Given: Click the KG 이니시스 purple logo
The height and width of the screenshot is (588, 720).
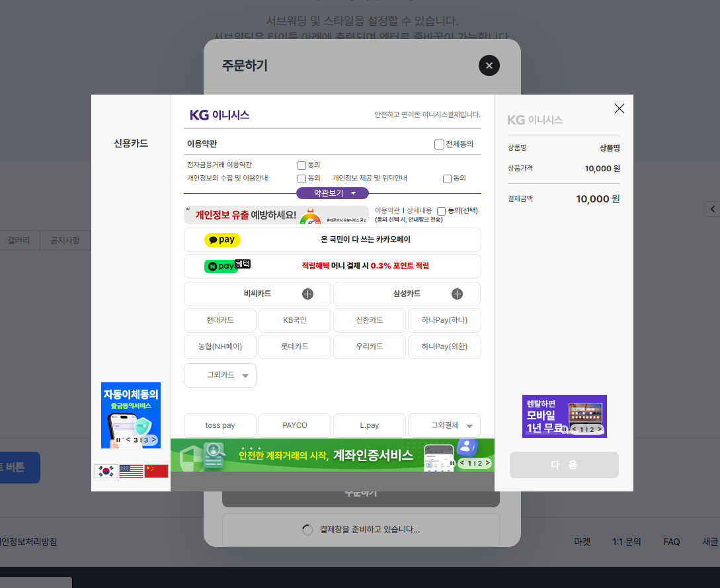Looking at the screenshot, I should 220,115.
